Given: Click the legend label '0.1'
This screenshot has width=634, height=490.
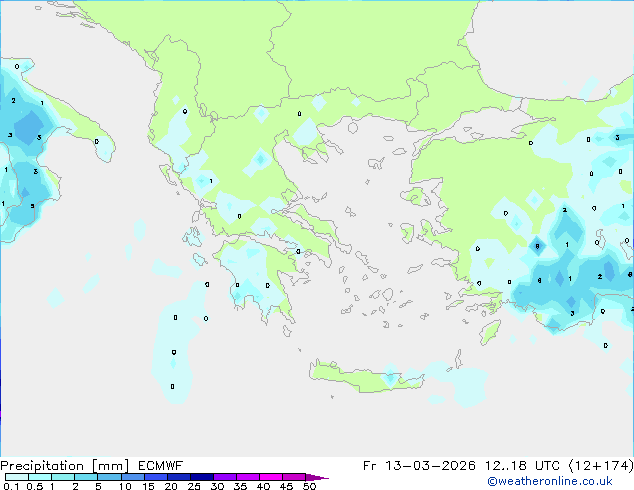Looking at the screenshot, I should pyautogui.click(x=11, y=486).
